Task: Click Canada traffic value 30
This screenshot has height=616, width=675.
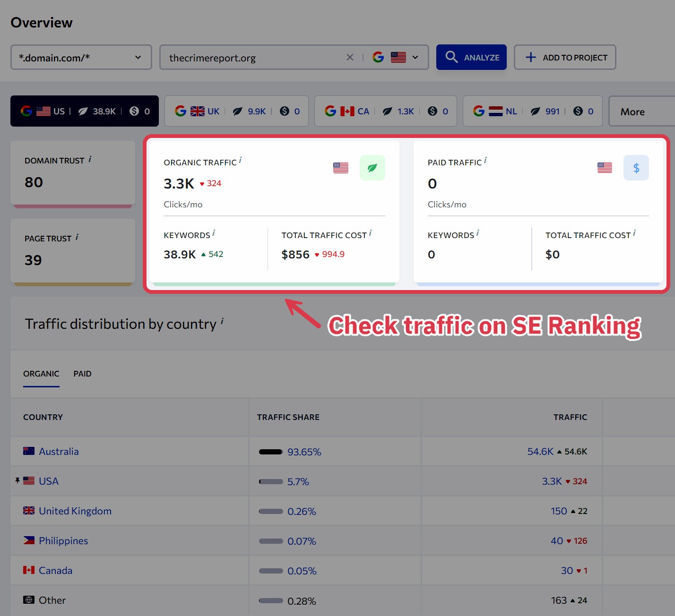Action: (x=567, y=571)
